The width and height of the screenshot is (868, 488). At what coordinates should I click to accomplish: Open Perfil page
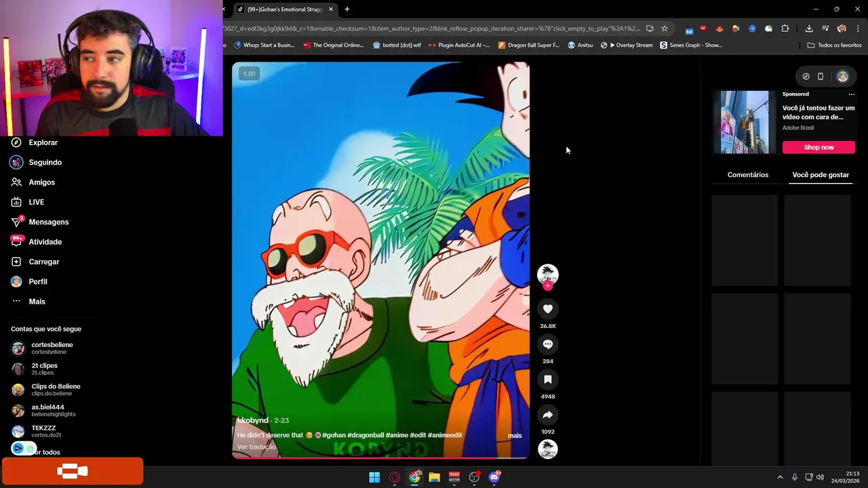28,281
